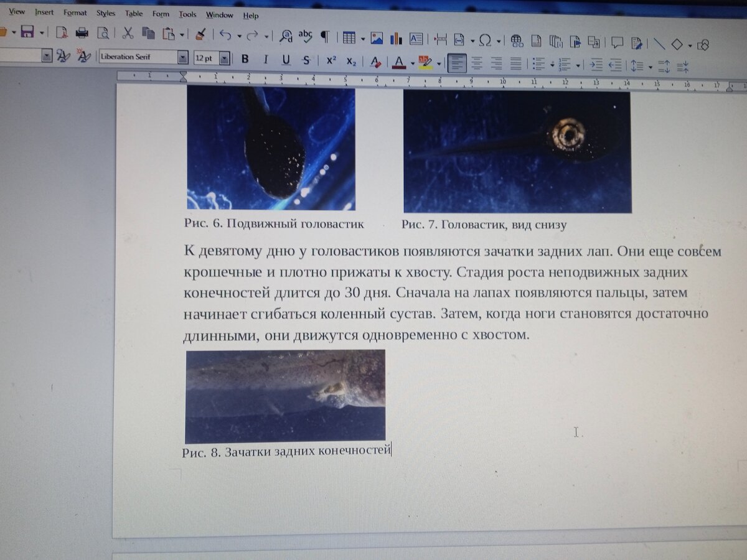Expand the 12 pt font size list

pyautogui.click(x=224, y=58)
